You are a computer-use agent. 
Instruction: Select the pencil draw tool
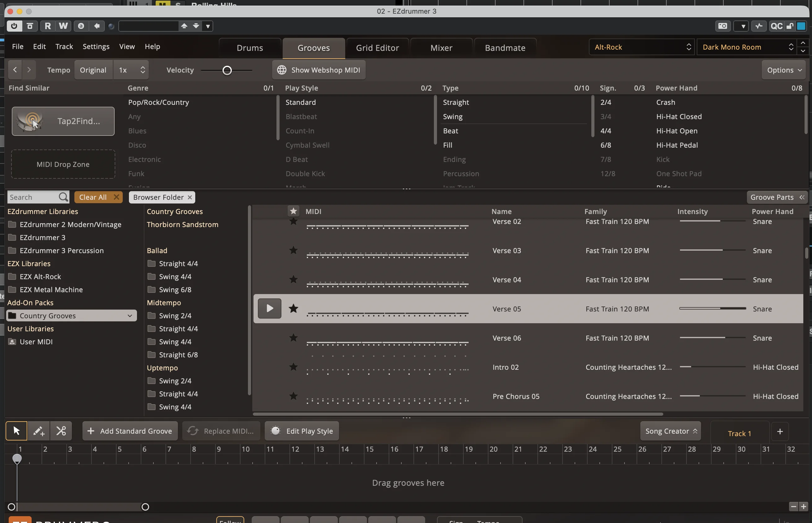click(x=39, y=431)
